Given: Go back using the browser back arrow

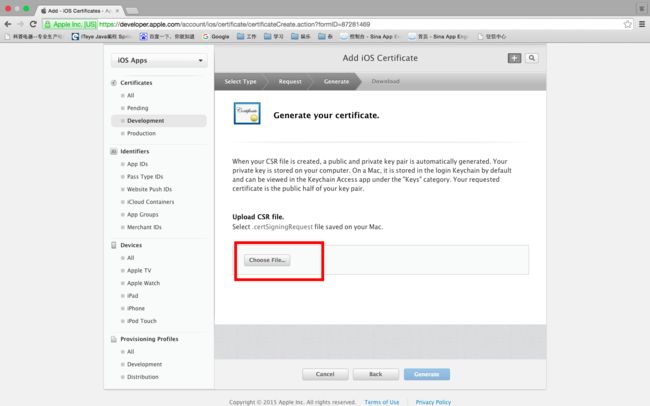Looking at the screenshot, I should pos(7,24).
